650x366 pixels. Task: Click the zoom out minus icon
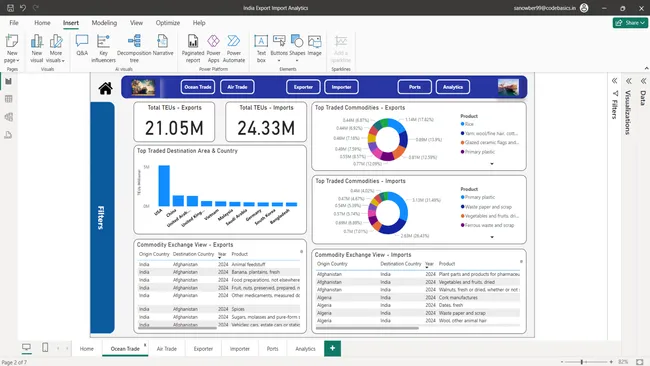[562, 362]
